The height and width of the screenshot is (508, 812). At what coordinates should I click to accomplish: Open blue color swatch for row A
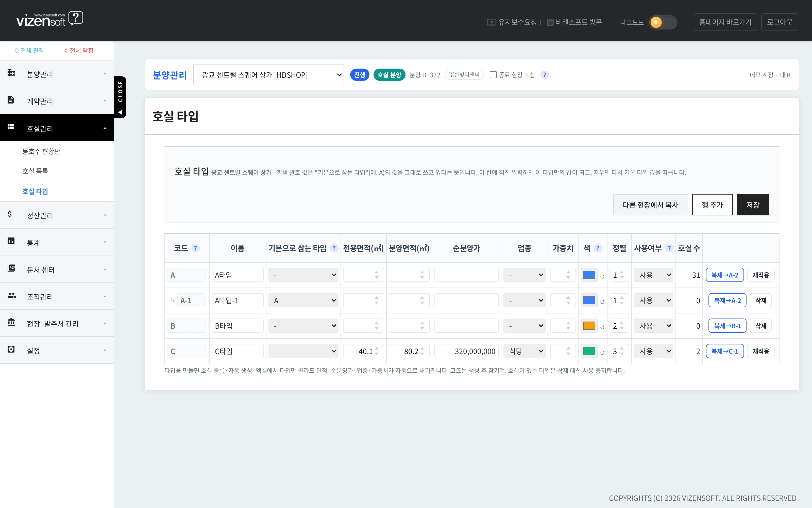coord(589,275)
